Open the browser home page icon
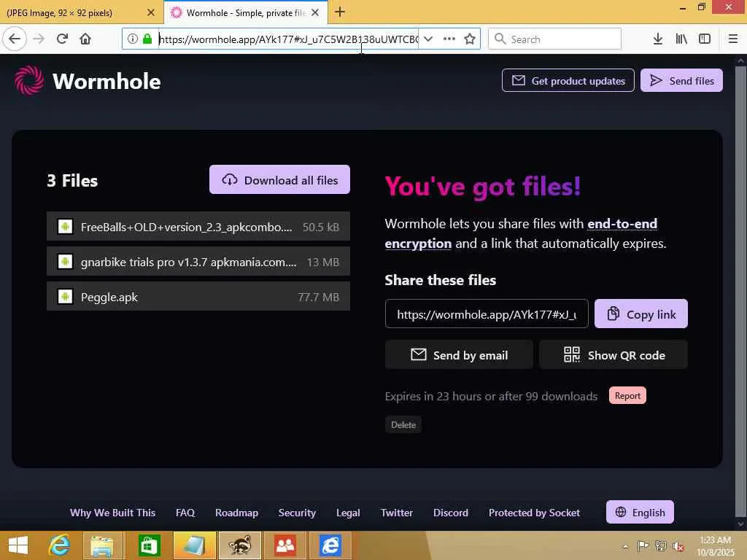Screen dimensions: 747x560 coord(85,39)
